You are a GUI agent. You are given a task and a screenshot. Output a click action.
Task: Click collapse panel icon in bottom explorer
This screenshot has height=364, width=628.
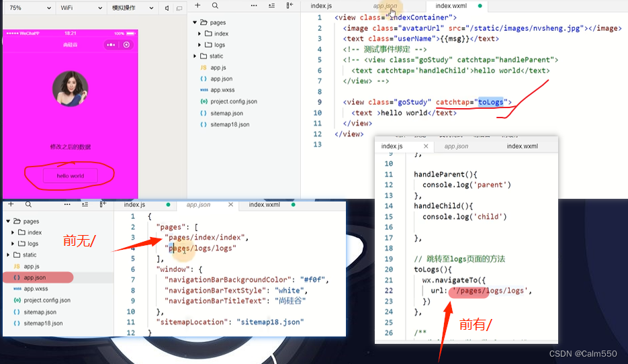click(103, 204)
